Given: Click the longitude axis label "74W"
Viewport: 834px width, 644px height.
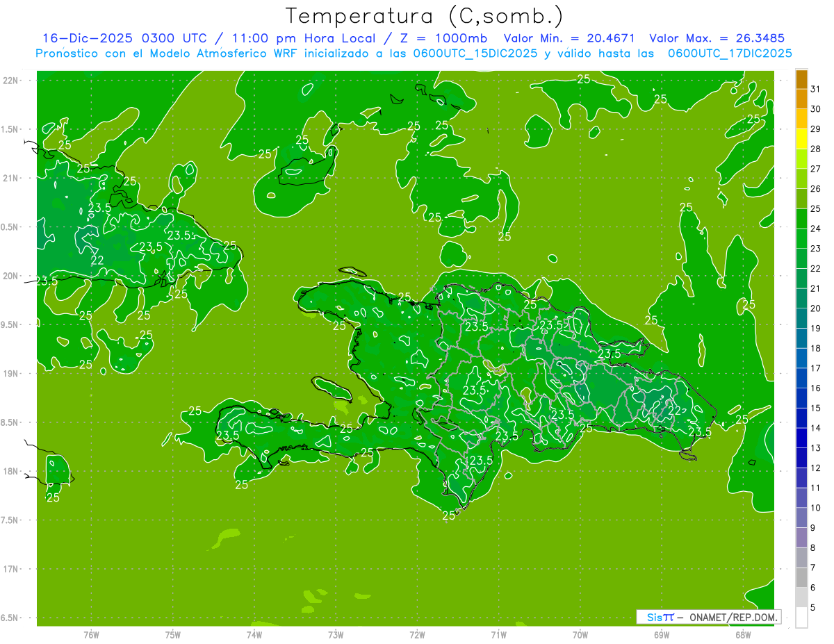Looking at the screenshot, I should click(x=254, y=634).
